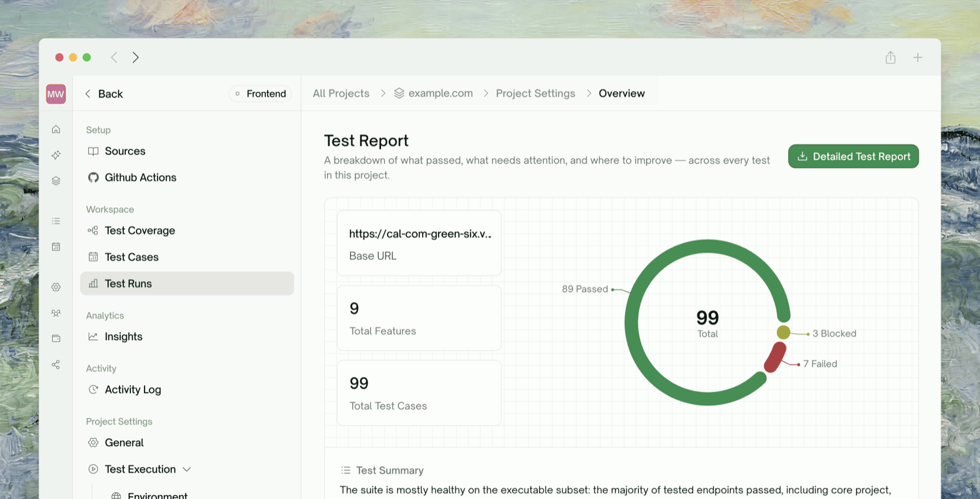The height and width of the screenshot is (499, 980).
Task: Click the "3 Blocked" chart label
Action: coord(834,333)
